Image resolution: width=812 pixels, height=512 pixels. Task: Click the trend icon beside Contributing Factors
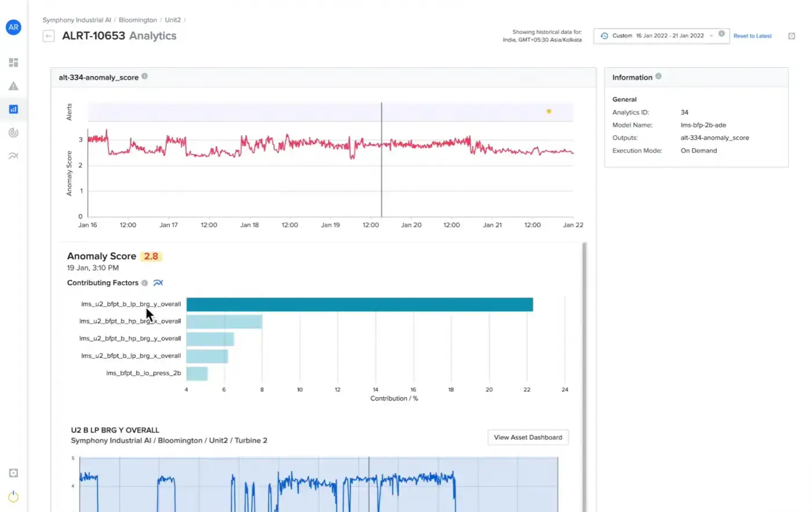click(158, 283)
